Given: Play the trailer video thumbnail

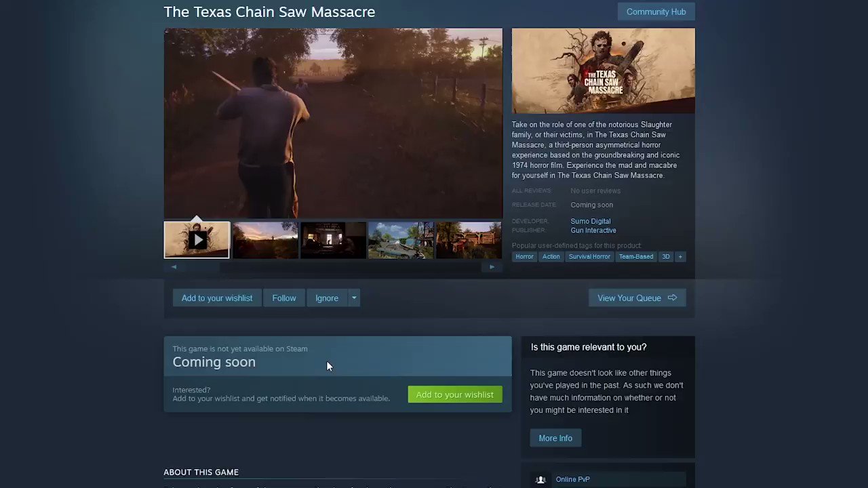Looking at the screenshot, I should coord(197,240).
